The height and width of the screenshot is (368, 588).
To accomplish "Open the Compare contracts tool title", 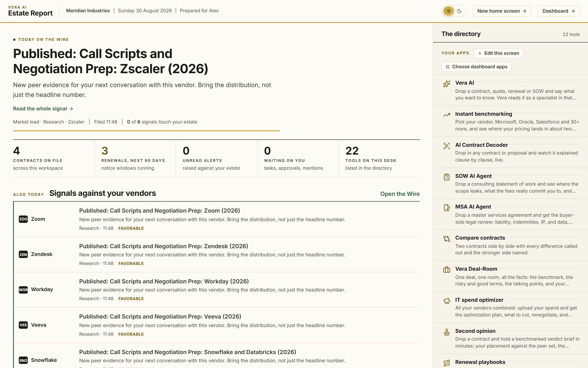I will tap(480, 238).
